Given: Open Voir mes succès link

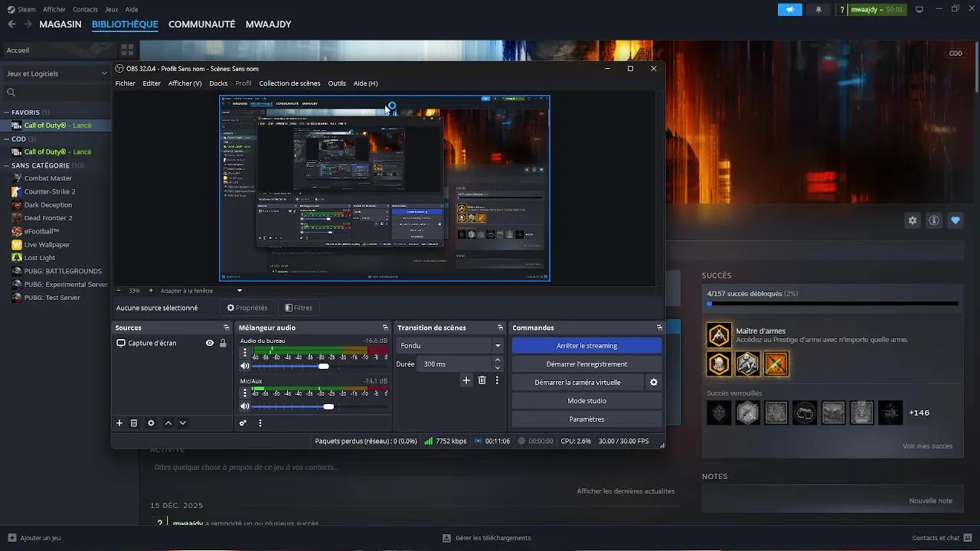Looking at the screenshot, I should 927,446.
